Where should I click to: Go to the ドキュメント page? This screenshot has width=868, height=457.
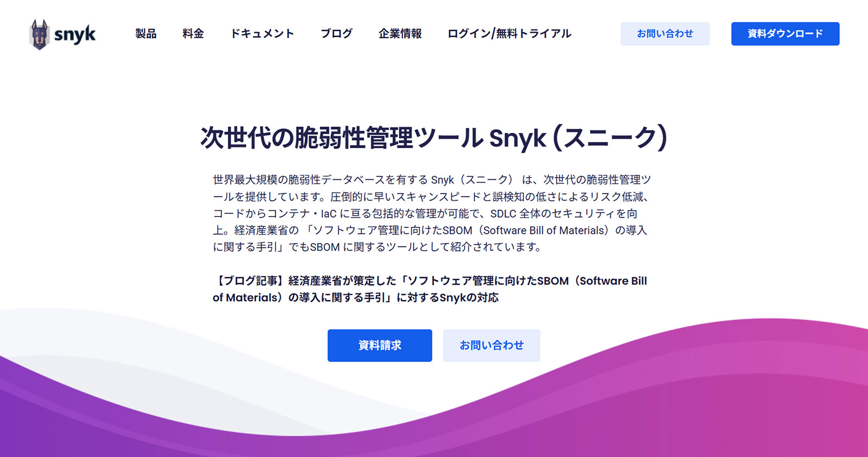tap(263, 34)
